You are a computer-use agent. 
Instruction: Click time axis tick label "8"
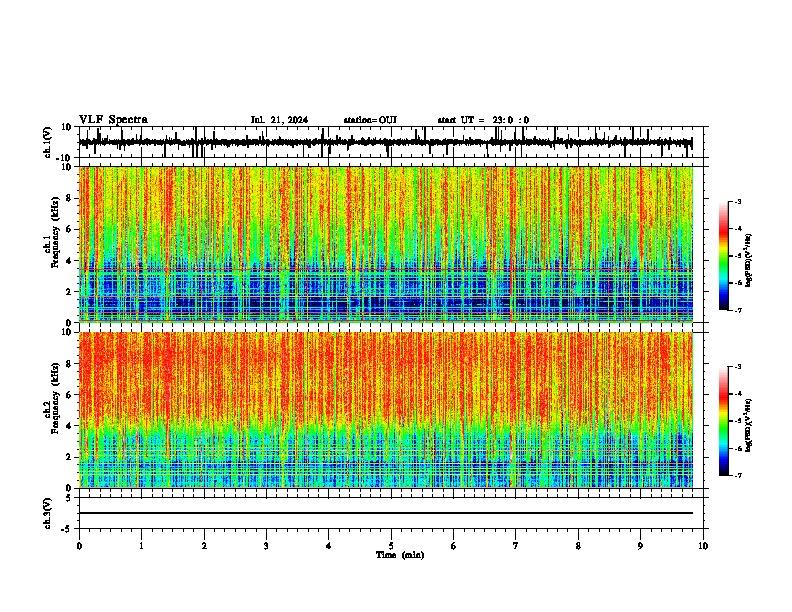pos(578,546)
